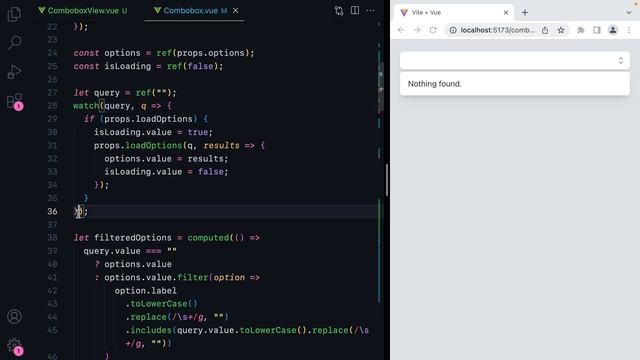Open the browser three-dot menu
The image size is (640, 360).
pos(629,30)
